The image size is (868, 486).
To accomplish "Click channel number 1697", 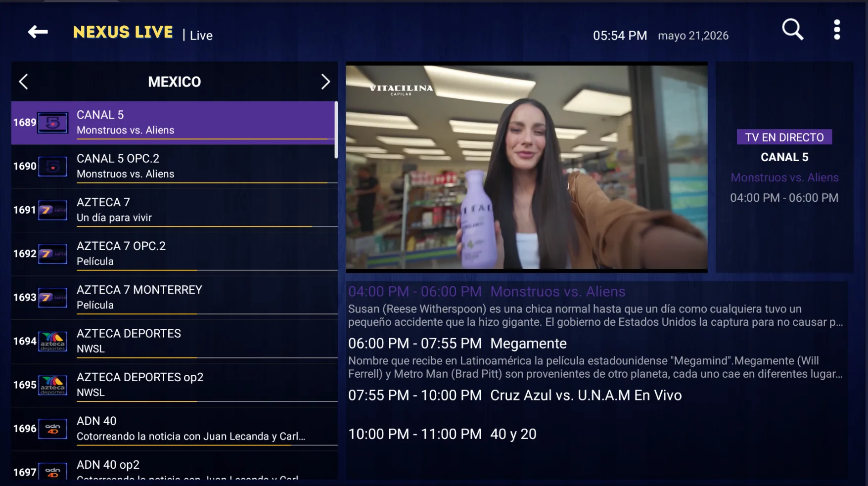I will pos(25,473).
